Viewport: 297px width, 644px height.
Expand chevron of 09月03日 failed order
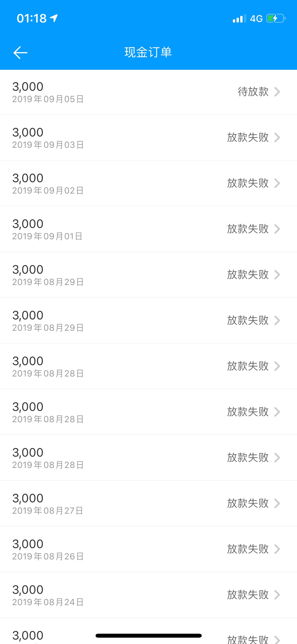coord(277,137)
